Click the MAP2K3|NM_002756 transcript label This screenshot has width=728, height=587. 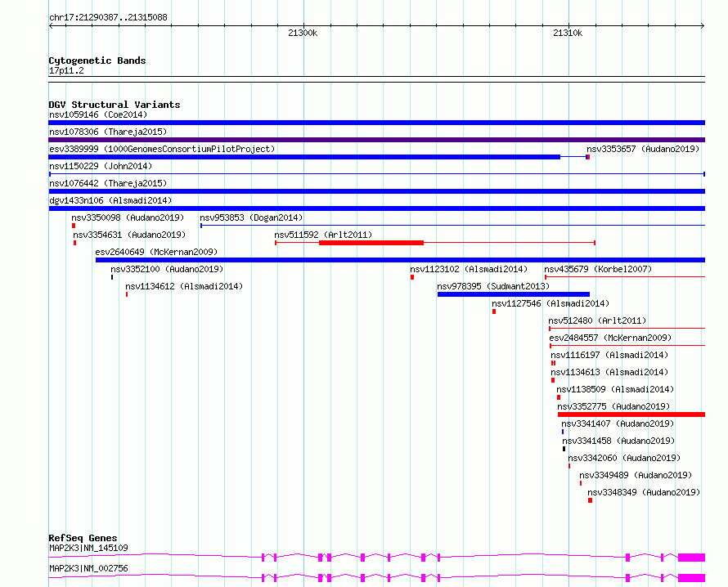88,568
